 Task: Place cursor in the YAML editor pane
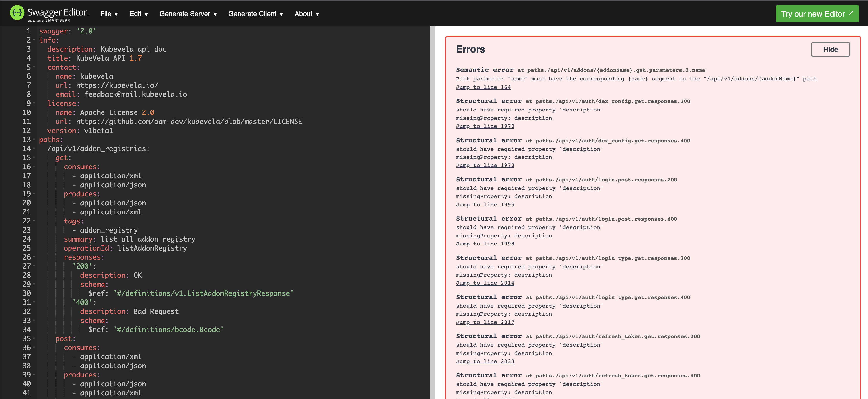point(219,202)
